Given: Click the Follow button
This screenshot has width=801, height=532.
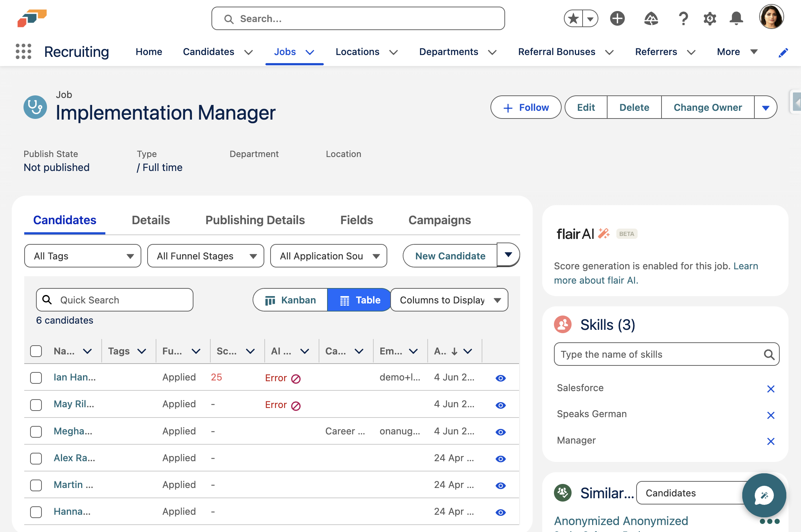Looking at the screenshot, I should (526, 108).
